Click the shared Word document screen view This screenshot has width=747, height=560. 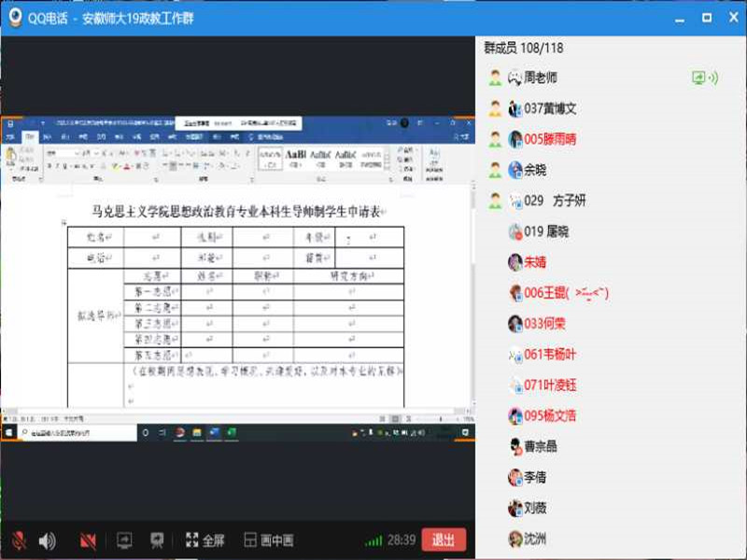click(237, 280)
